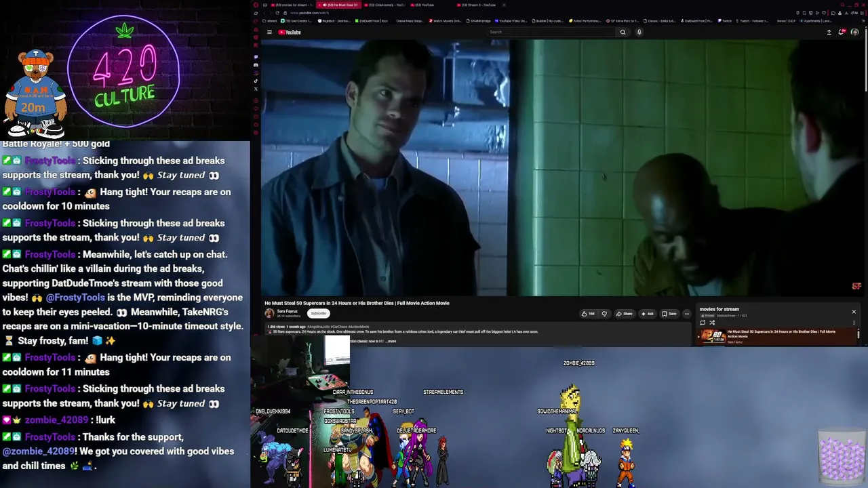Open X from the Opera sidebar

click(x=256, y=89)
